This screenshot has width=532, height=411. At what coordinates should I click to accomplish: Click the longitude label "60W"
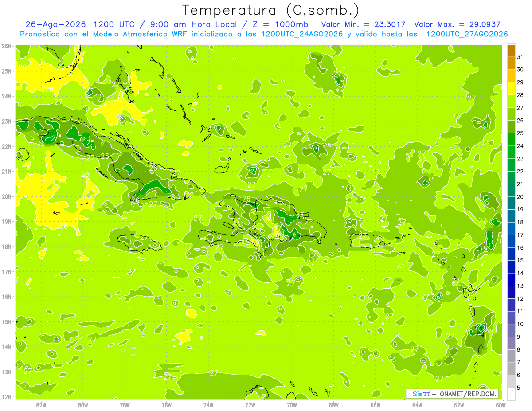tap(501, 405)
